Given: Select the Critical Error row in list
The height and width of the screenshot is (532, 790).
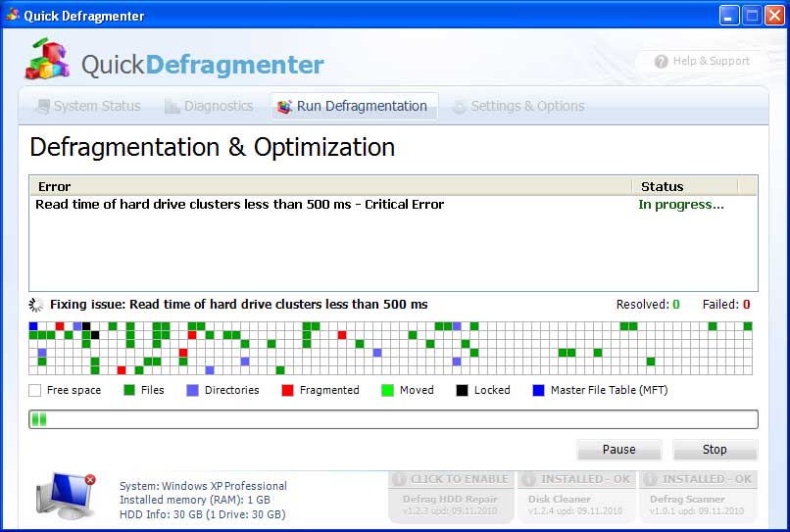Looking at the screenshot, I should (x=393, y=205).
